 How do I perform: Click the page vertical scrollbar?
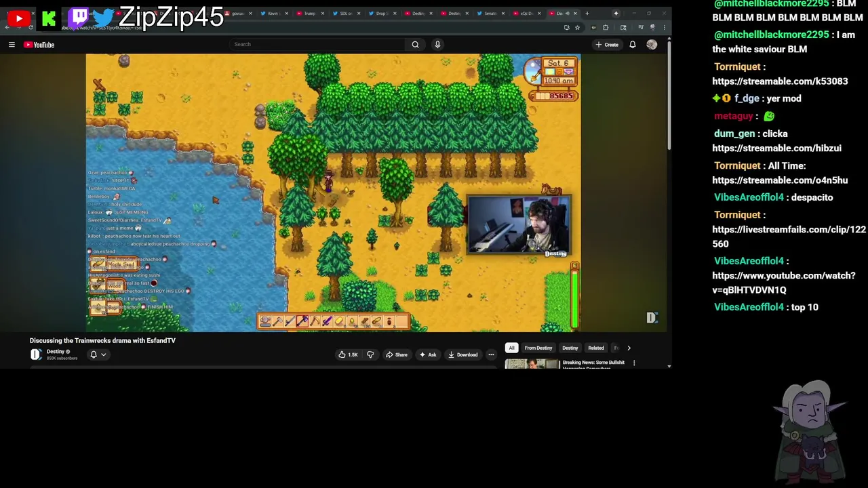(x=669, y=95)
